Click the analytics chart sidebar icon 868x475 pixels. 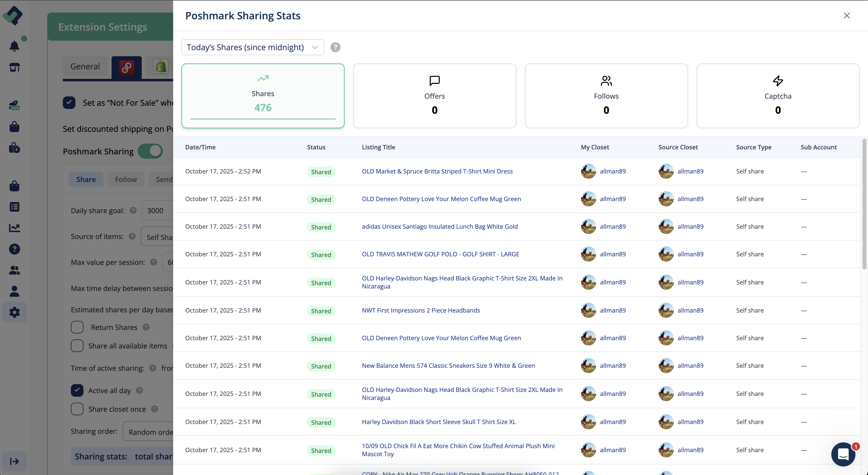(14, 228)
